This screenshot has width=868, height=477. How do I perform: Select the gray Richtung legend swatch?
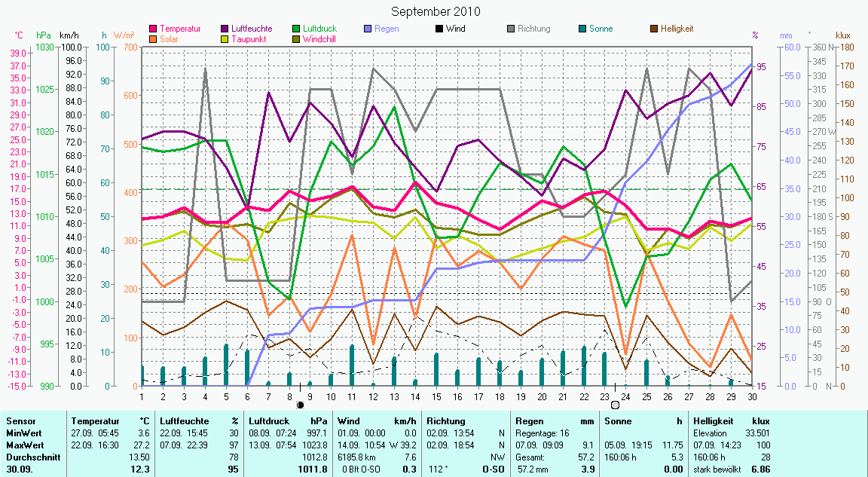pyautogui.click(x=510, y=29)
